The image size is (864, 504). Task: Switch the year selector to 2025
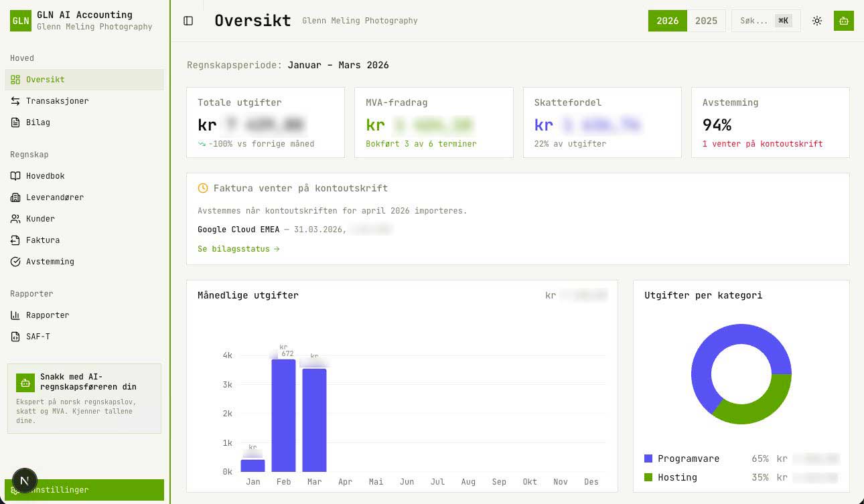pos(707,21)
